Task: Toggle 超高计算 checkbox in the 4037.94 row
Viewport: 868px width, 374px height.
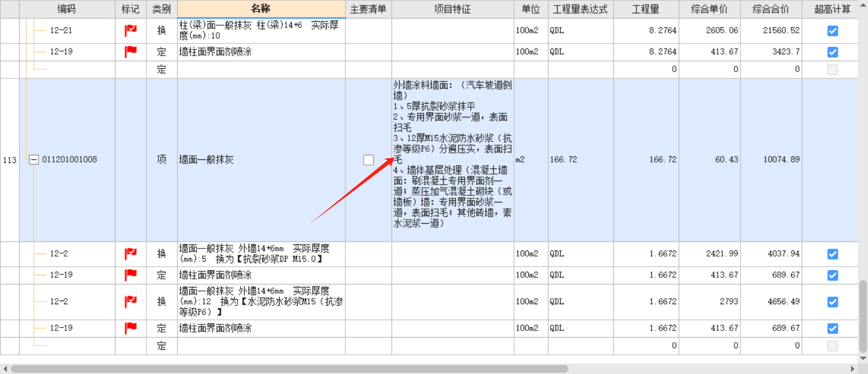Action: coord(833,254)
